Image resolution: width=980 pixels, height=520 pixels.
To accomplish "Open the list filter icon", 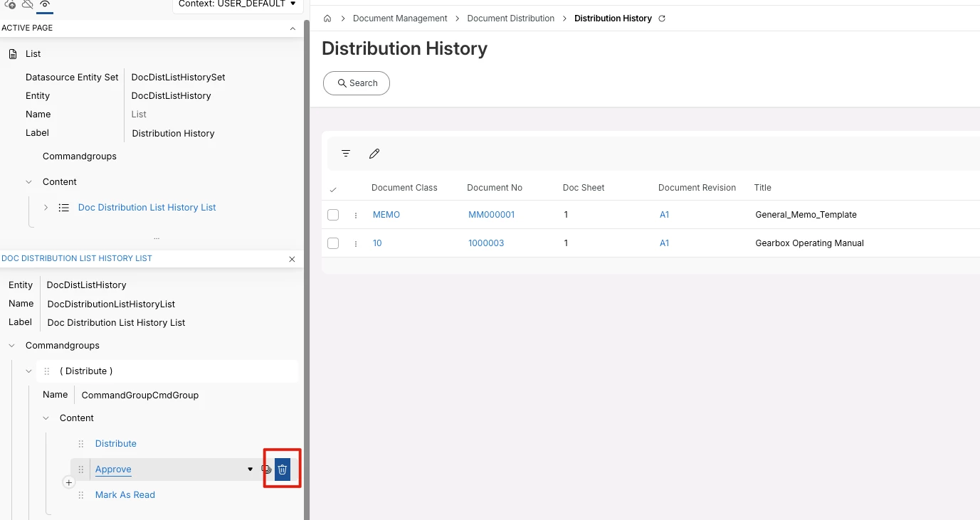I will [346, 154].
